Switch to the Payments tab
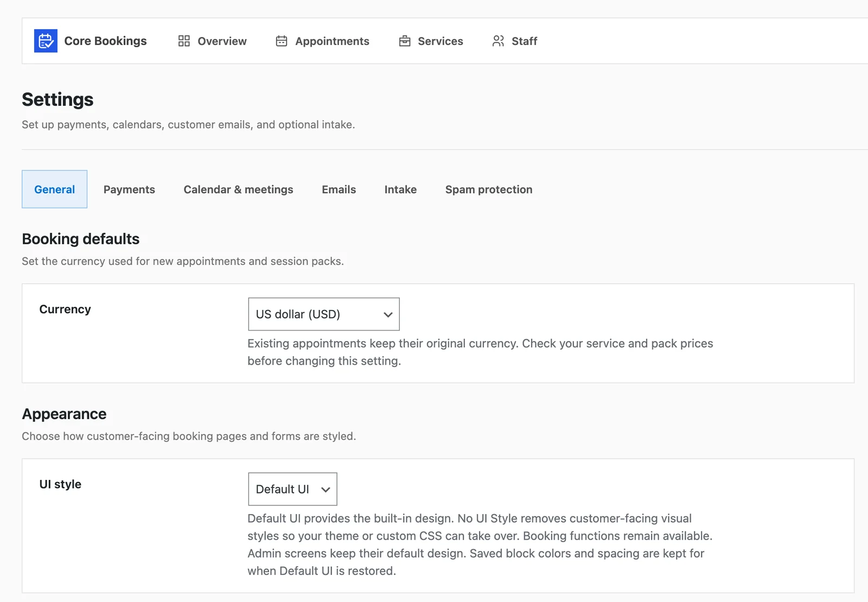The height and width of the screenshot is (602, 868). 129,189
